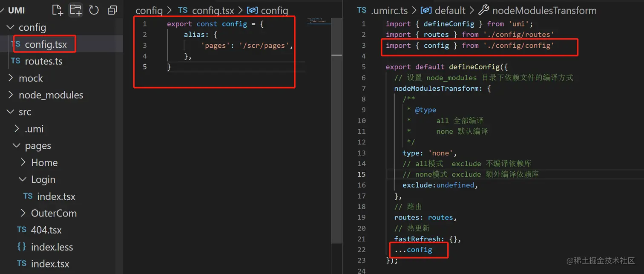Click the New File icon in explorer header

point(57,10)
